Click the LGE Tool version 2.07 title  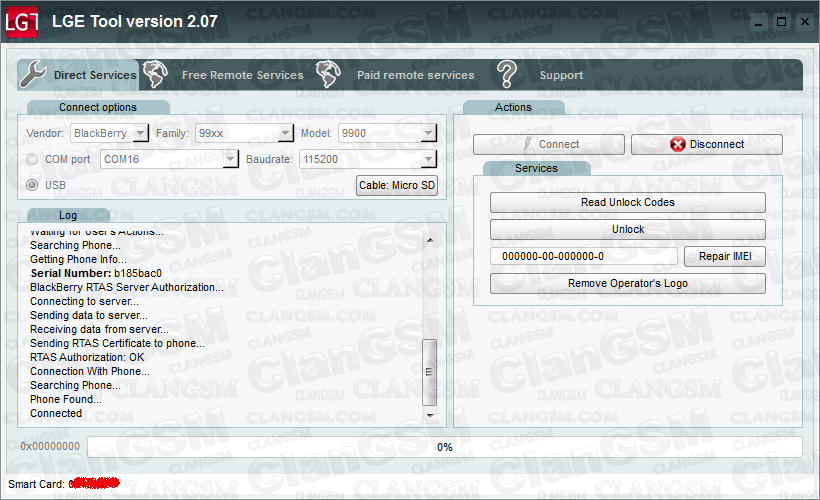(x=135, y=21)
